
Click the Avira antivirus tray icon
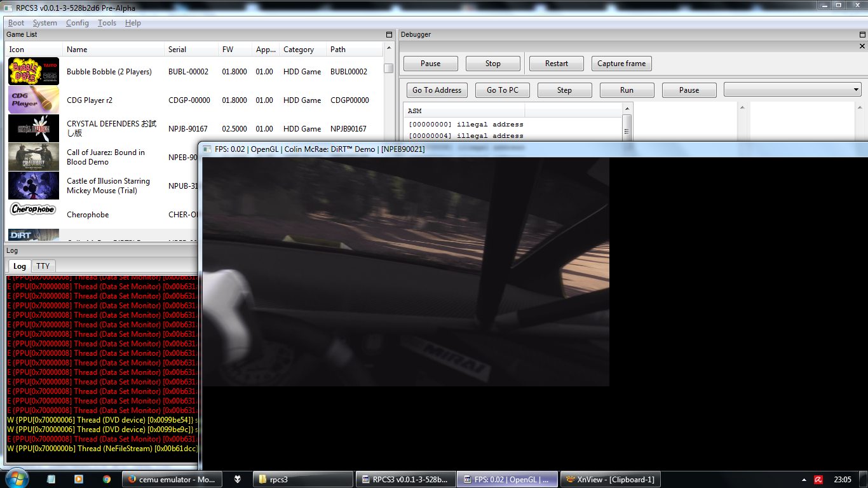point(820,480)
